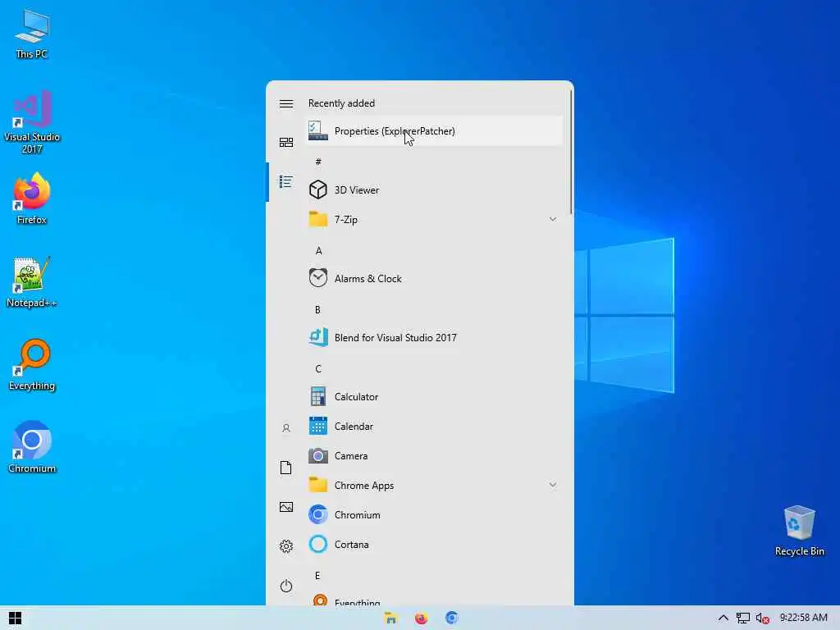Open the network status tray icon
This screenshot has width=840, height=630.
[743, 619]
